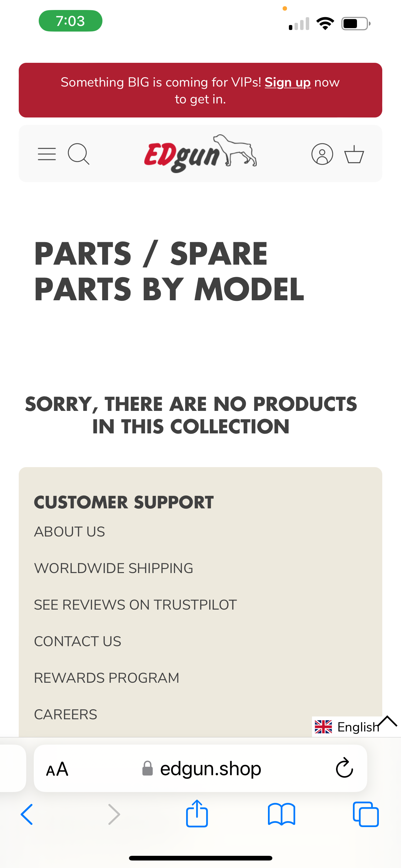The height and width of the screenshot is (868, 401).
Task: Open See Reviews on Trustpilot
Action: 135,605
